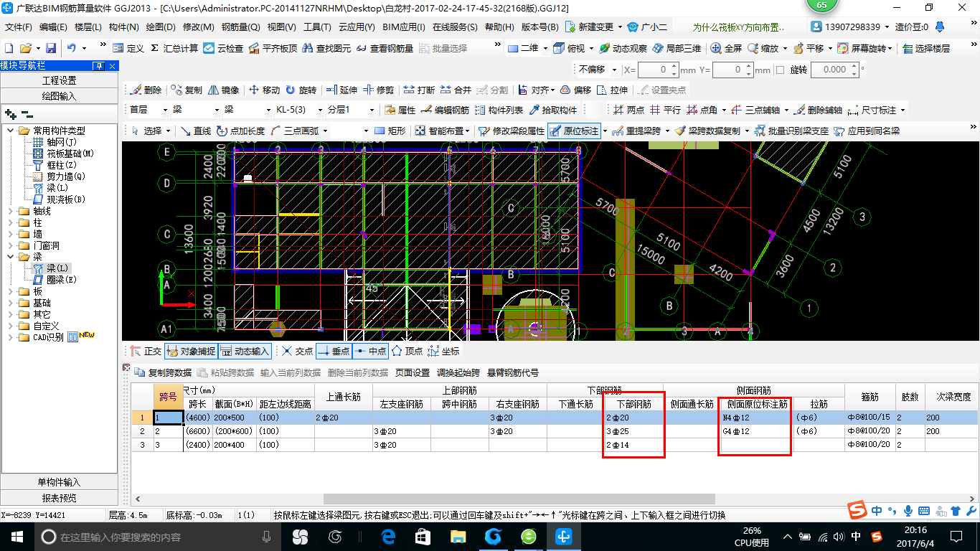Switch to 局部三维 partial 3D view
This screenshot has height=551, width=980.
pos(677,48)
